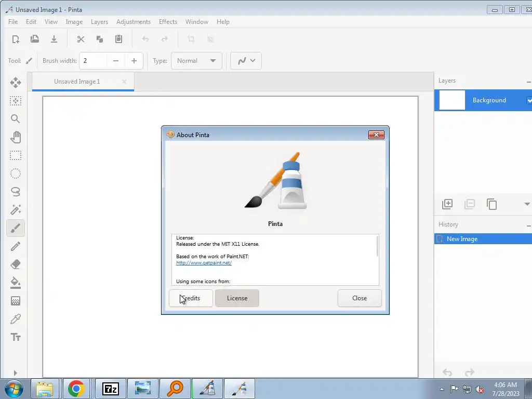This screenshot has width=532, height=399.
Task: Select the New Image history entry
Action: [483, 239]
